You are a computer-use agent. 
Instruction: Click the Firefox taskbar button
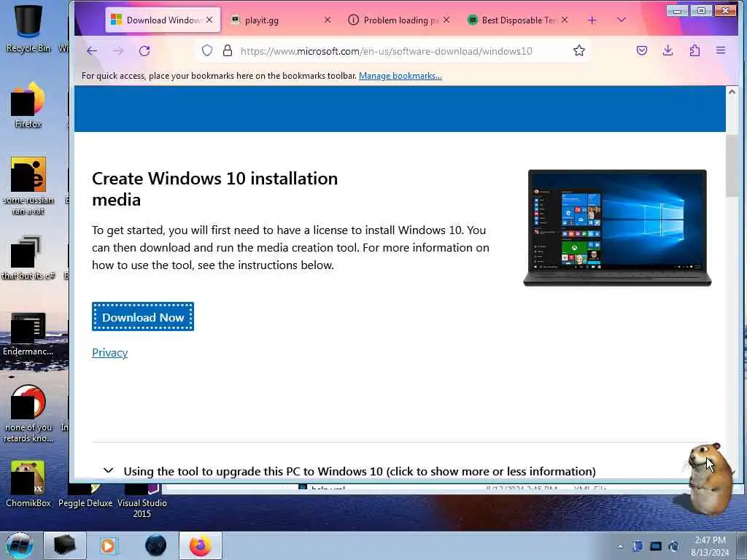tap(201, 545)
